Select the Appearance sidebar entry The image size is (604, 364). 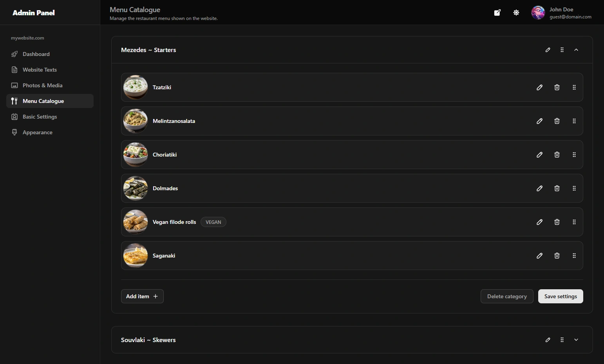click(x=37, y=132)
